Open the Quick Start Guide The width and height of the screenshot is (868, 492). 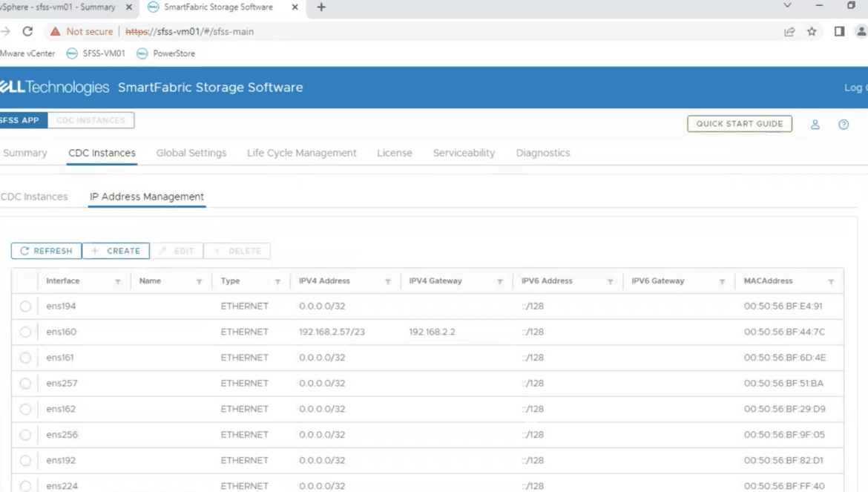pyautogui.click(x=740, y=124)
